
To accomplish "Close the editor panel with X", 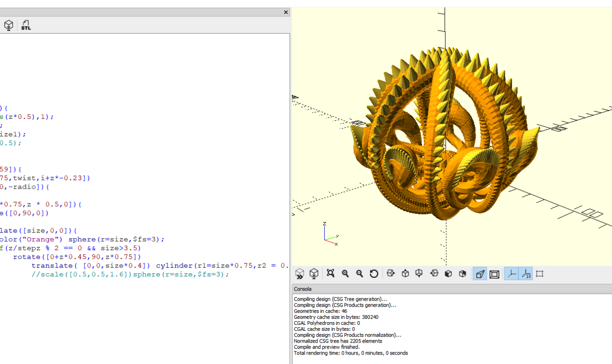I will [x=286, y=13].
